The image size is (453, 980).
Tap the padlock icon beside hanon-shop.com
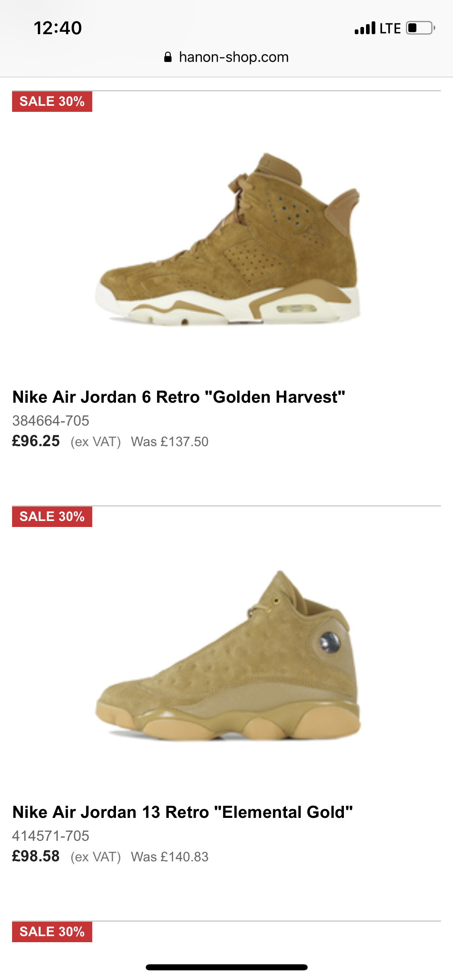coord(168,57)
